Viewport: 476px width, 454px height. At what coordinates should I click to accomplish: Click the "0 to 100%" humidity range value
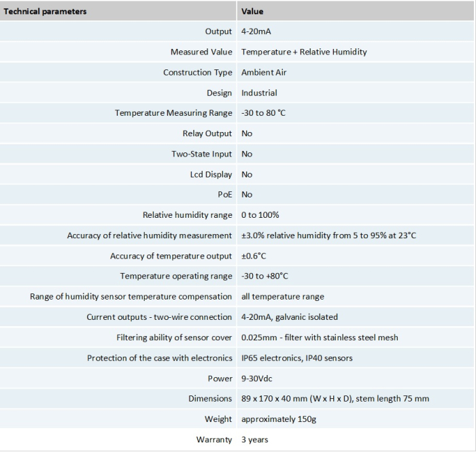260,215
